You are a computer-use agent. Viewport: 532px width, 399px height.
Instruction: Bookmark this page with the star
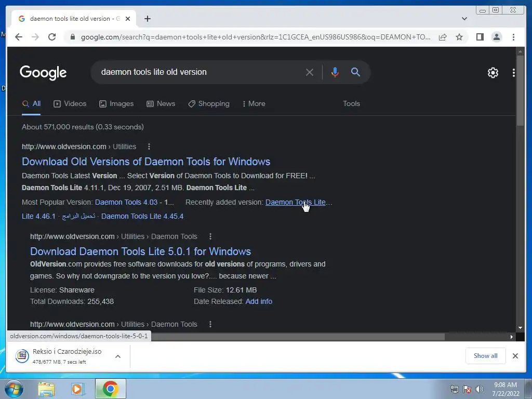click(x=459, y=37)
